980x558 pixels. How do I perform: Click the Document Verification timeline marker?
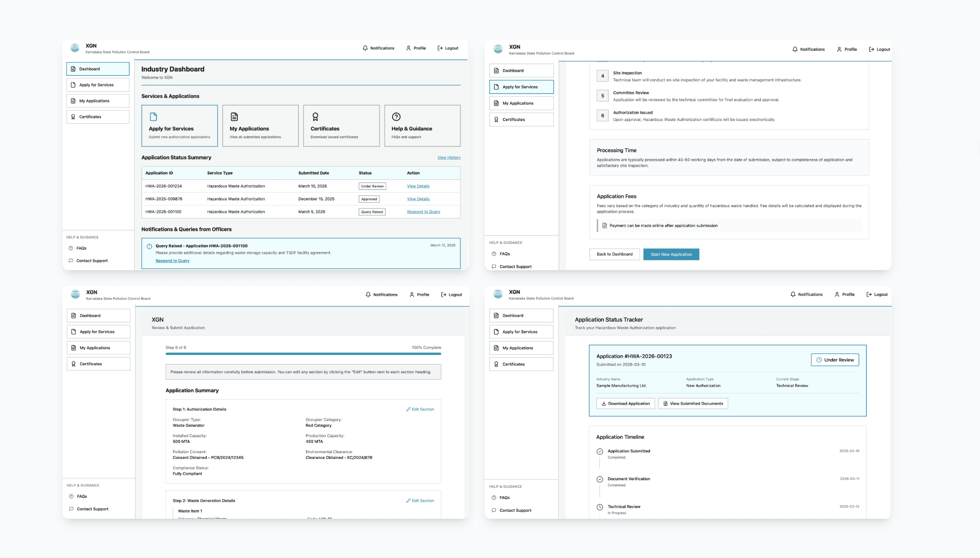coord(600,479)
